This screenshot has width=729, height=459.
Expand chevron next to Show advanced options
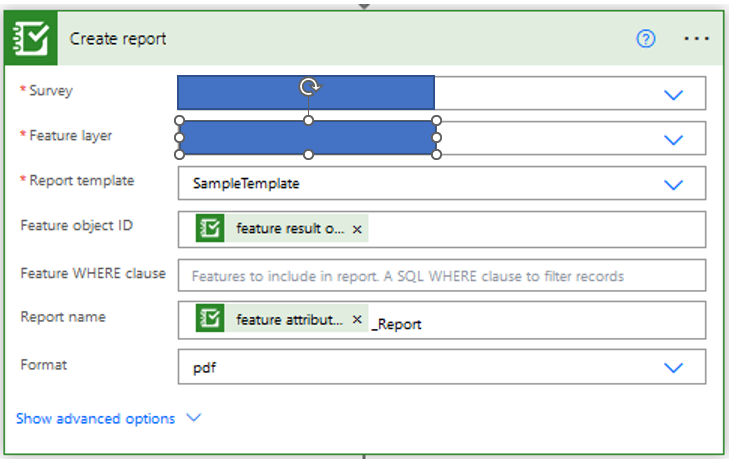194,418
